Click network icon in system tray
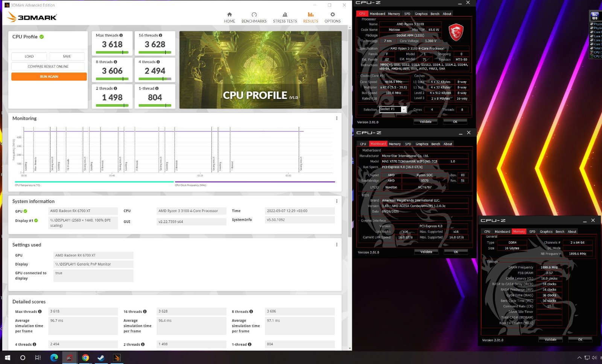602x364 pixels. pos(587,358)
